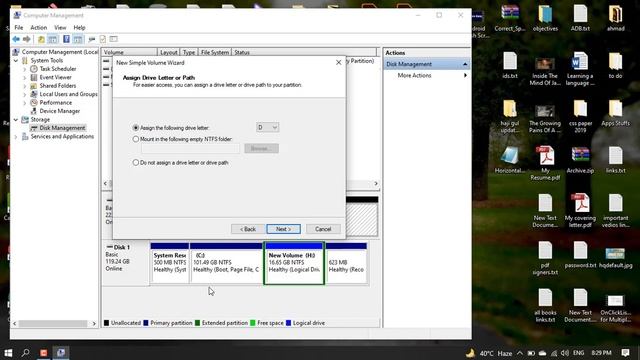
Task: Click the Show/Hide Action Pane toolbar icon
Action: 78,39
